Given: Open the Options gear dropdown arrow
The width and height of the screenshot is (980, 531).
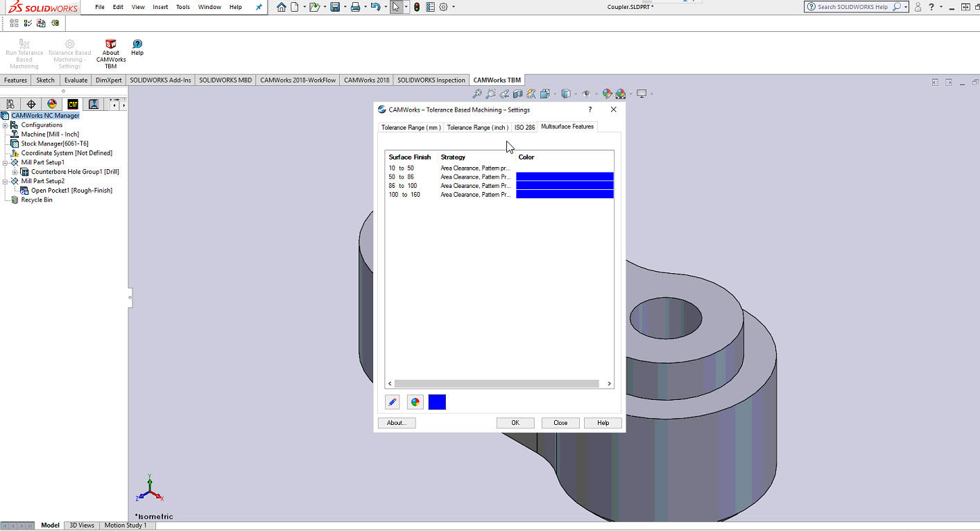Looking at the screenshot, I should [x=454, y=7].
